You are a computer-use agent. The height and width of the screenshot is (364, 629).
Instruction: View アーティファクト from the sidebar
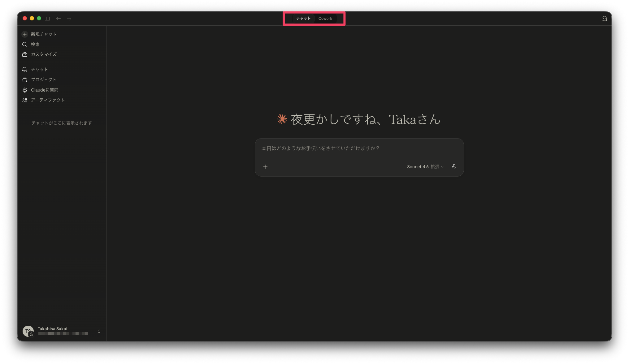click(x=48, y=100)
